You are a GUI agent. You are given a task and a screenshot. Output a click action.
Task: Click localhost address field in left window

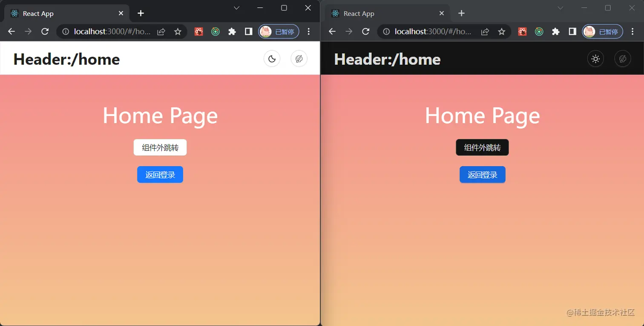pos(121,32)
